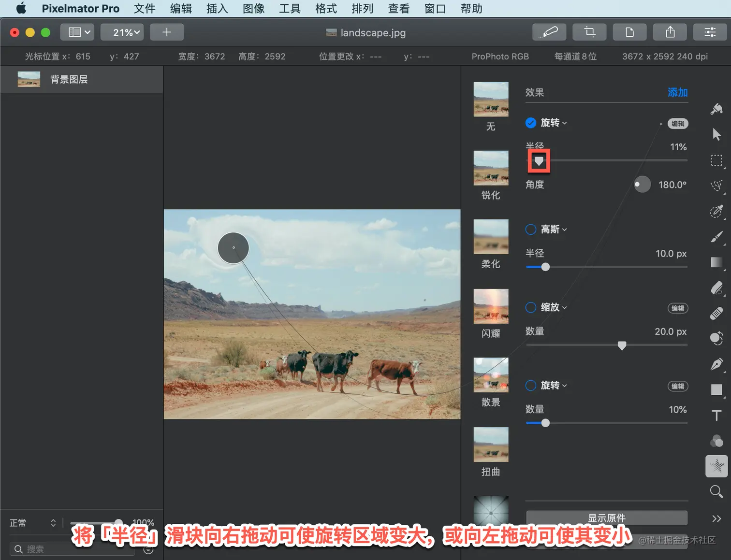
Task: Expand the lower 旋转 effect type dropdown
Action: click(x=554, y=386)
